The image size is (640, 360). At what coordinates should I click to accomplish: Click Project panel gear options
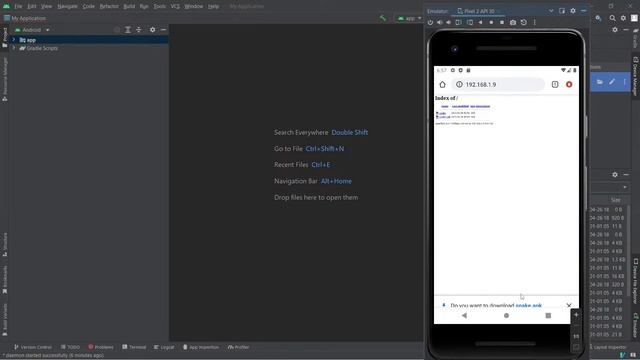click(x=152, y=30)
